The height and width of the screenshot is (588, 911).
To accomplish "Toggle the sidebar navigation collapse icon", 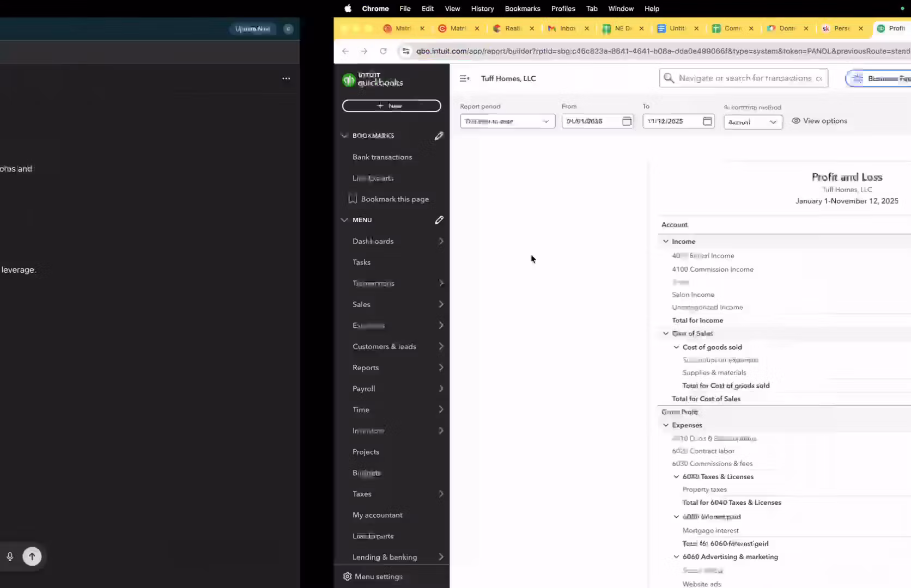I will click(464, 78).
